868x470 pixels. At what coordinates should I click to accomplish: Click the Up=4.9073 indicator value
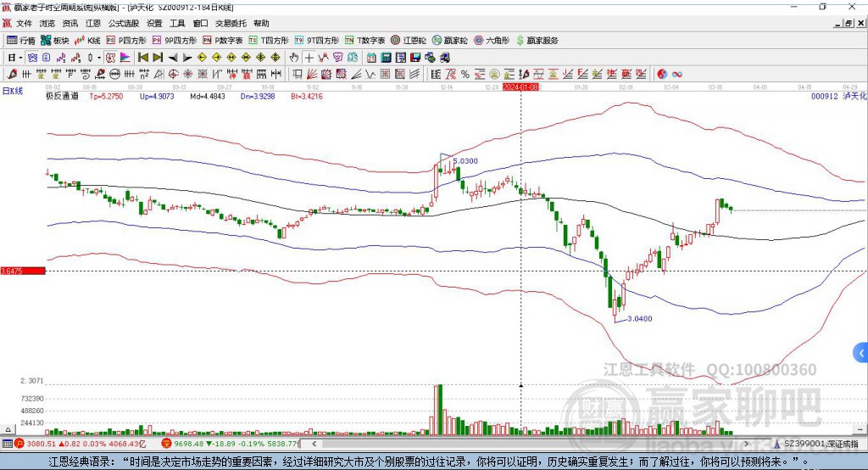pos(157,96)
